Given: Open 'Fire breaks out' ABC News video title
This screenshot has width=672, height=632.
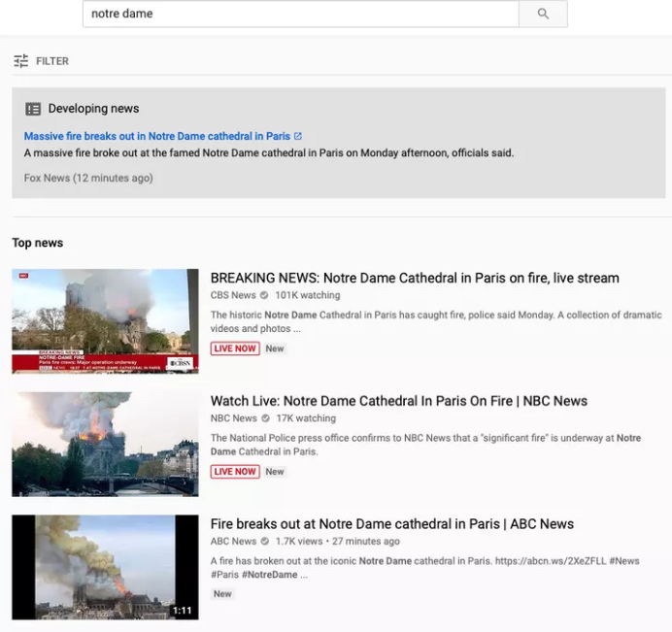Looking at the screenshot, I should [x=391, y=524].
